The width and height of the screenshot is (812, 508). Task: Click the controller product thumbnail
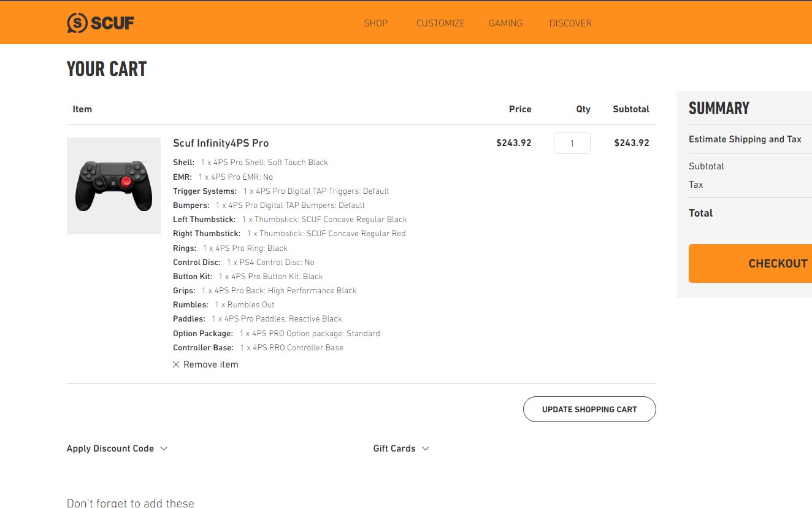(113, 186)
